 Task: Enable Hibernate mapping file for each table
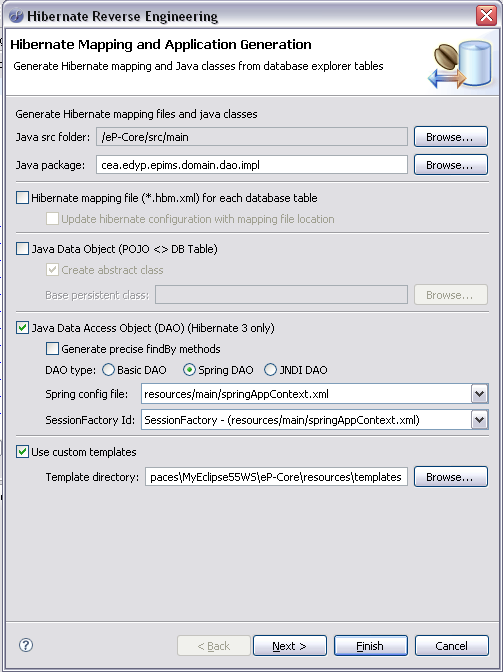point(22,198)
